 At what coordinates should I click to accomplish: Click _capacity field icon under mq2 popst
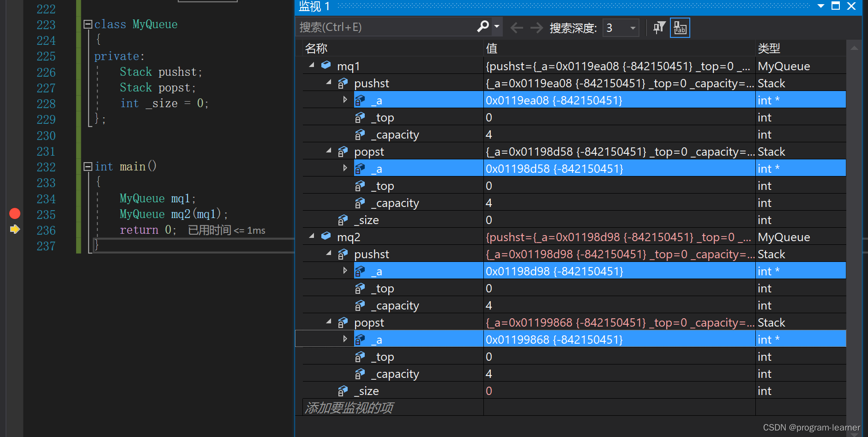coord(360,374)
